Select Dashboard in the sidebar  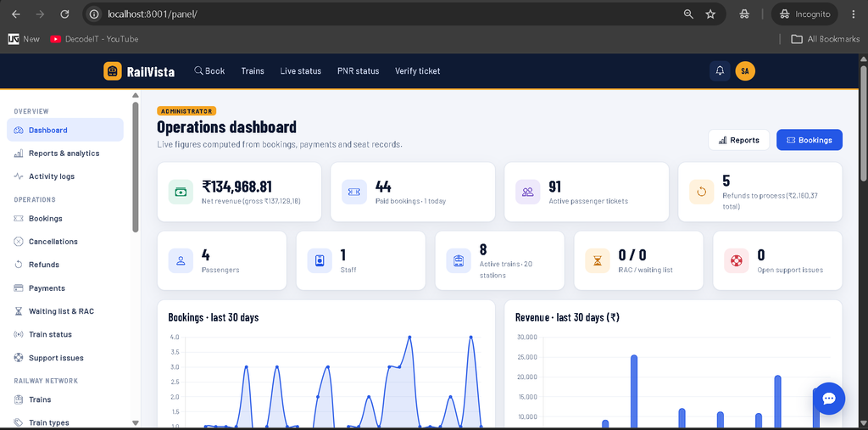64,131
